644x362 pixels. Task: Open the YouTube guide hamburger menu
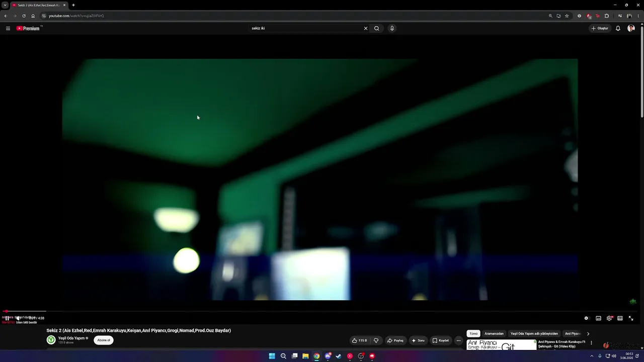pos(8,28)
